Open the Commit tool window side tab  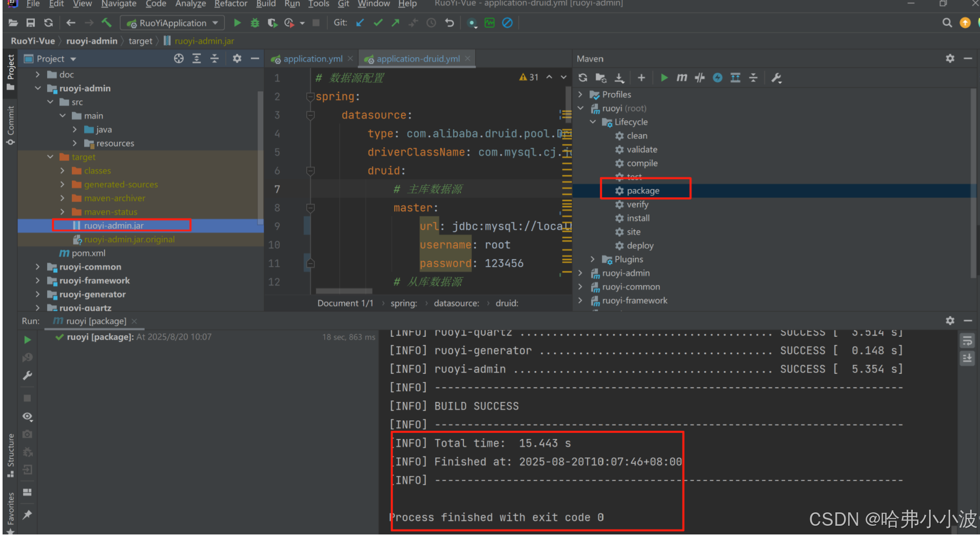(x=10, y=125)
